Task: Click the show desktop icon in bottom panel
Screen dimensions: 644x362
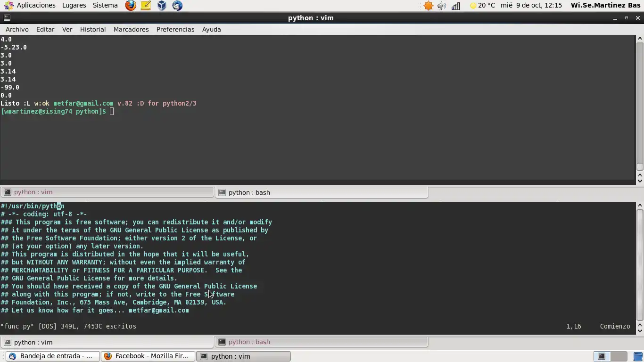Action: point(637,356)
